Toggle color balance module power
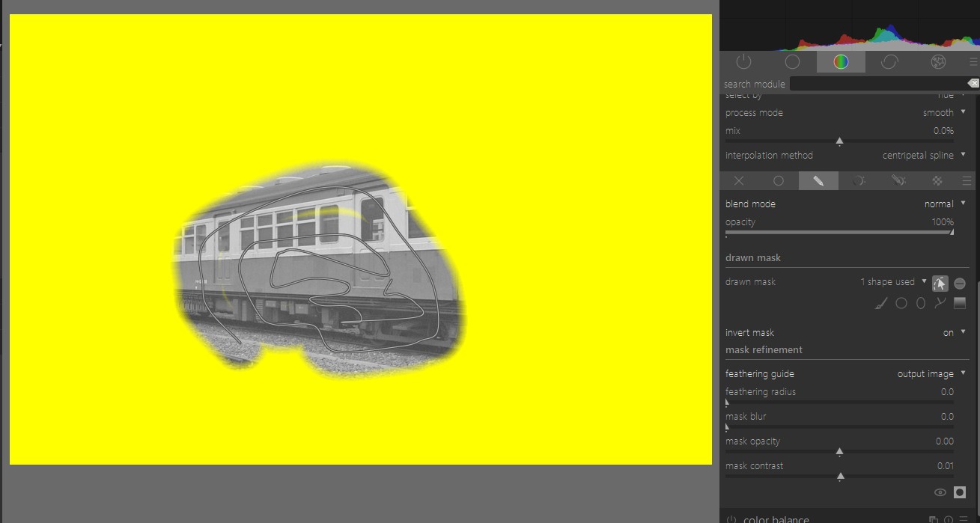Image resolution: width=980 pixels, height=523 pixels. pos(731,519)
